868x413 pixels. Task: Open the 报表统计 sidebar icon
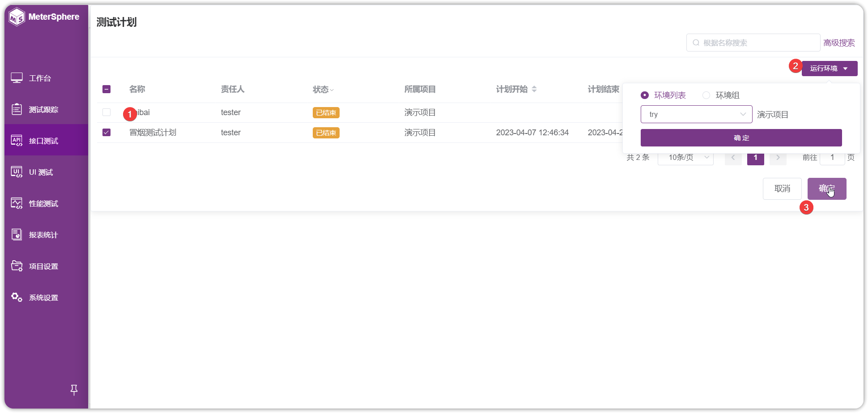tap(17, 235)
